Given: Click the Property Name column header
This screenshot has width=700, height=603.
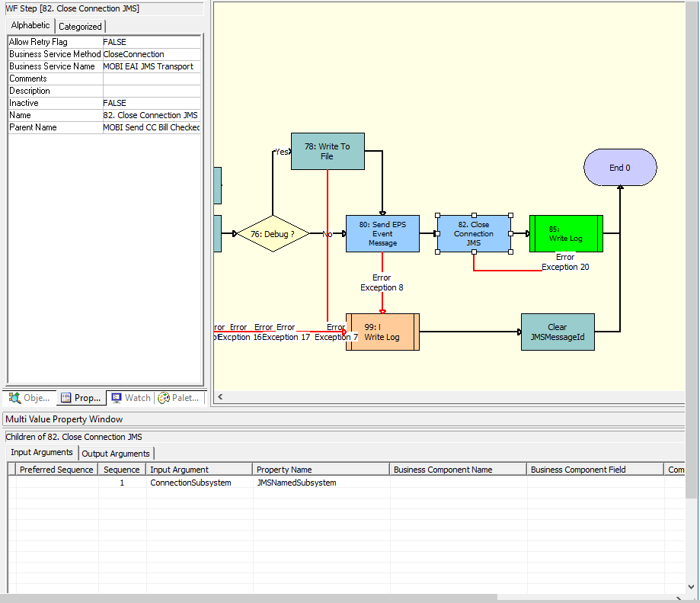Looking at the screenshot, I should point(321,470).
